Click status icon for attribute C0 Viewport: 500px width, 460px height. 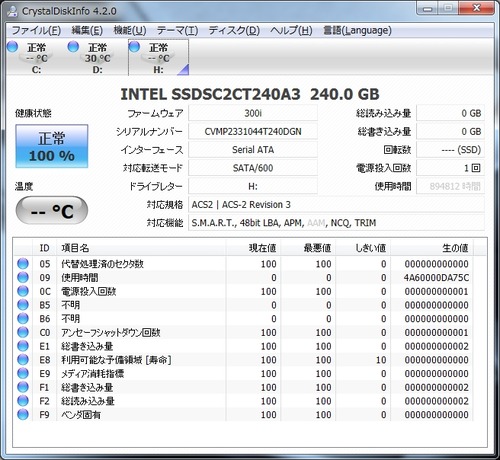click(23, 332)
